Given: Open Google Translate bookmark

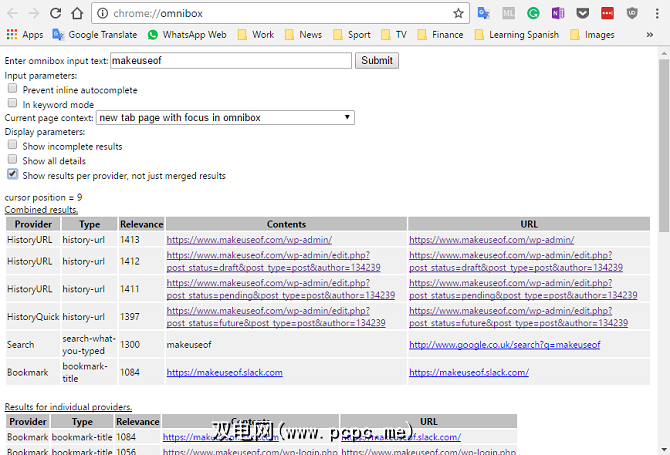Looking at the screenshot, I should click(95, 35).
